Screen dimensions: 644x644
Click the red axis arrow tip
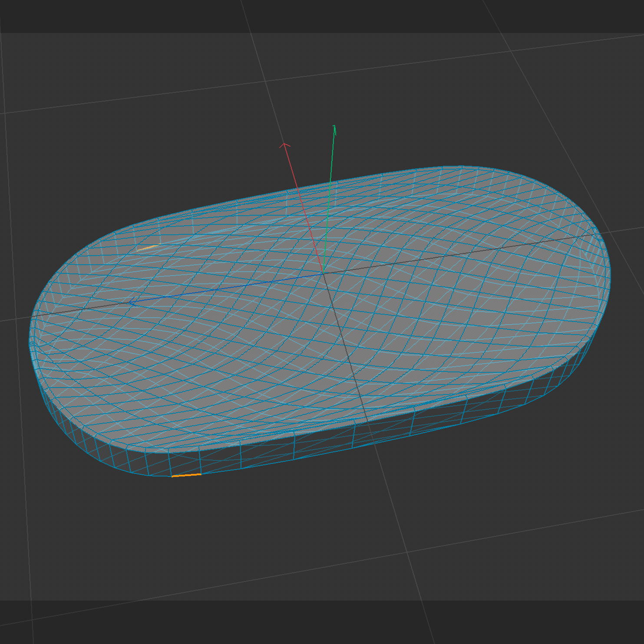[x=284, y=145]
